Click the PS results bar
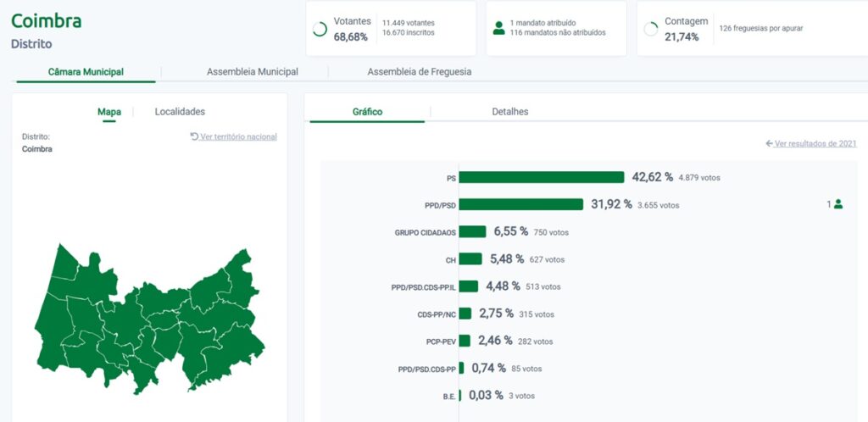868x422 pixels. [x=542, y=177]
